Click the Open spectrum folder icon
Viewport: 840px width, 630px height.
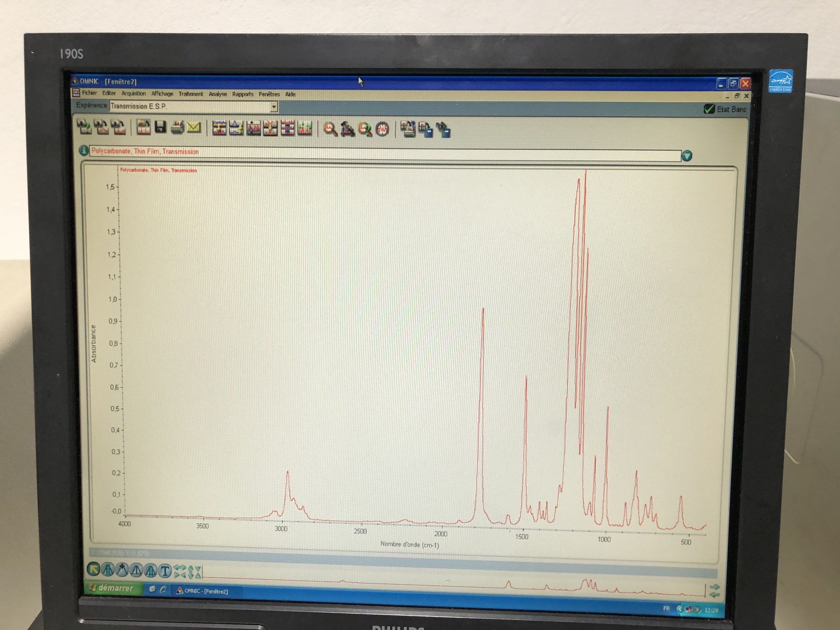tap(143, 128)
